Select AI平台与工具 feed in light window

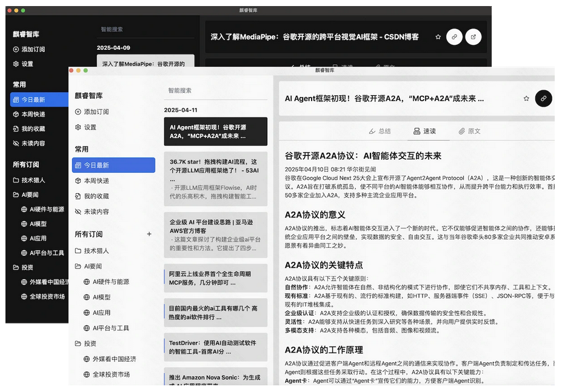(107, 328)
